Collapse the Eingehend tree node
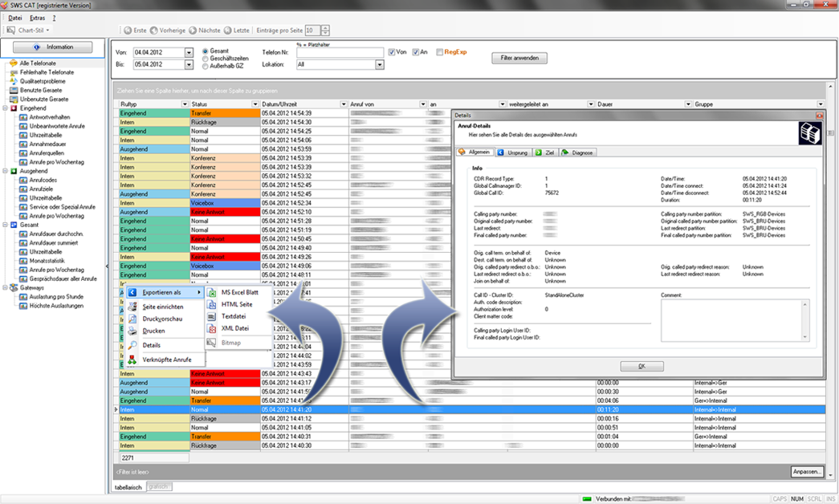 pos(6,108)
